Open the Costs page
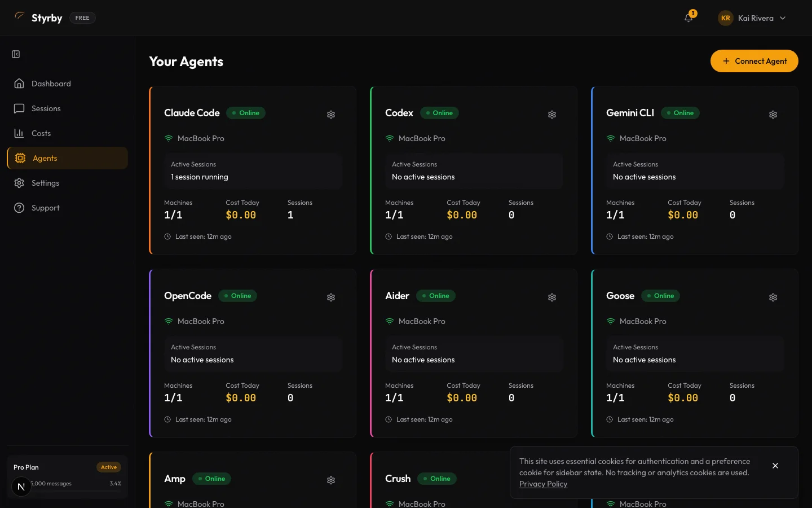Image resolution: width=812 pixels, height=508 pixels. pos(67,133)
